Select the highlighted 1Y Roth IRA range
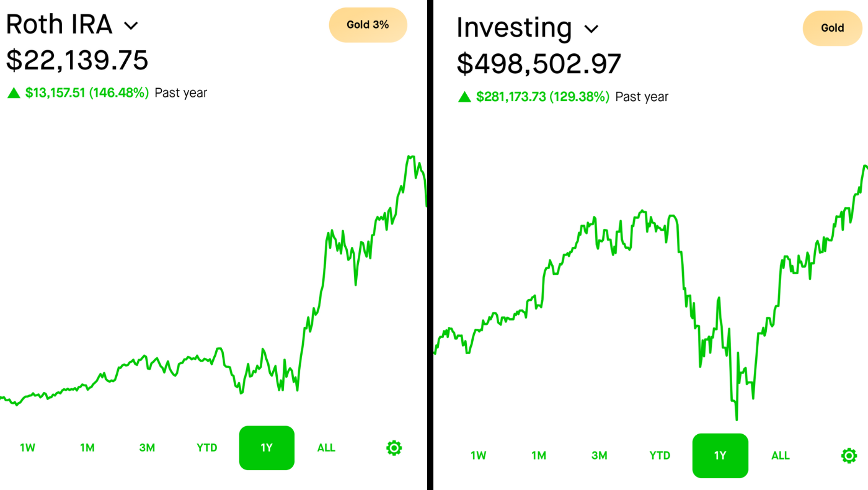Screen dimensions: 868x490 click(x=267, y=448)
